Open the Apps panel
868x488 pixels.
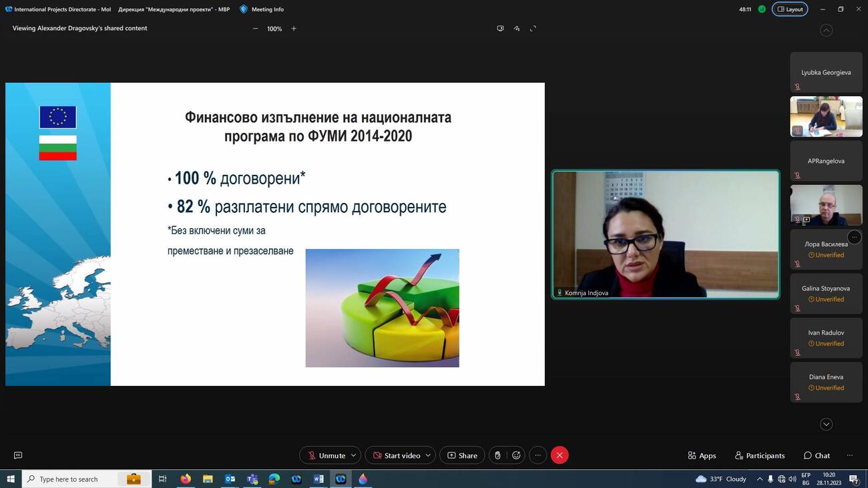coord(702,455)
